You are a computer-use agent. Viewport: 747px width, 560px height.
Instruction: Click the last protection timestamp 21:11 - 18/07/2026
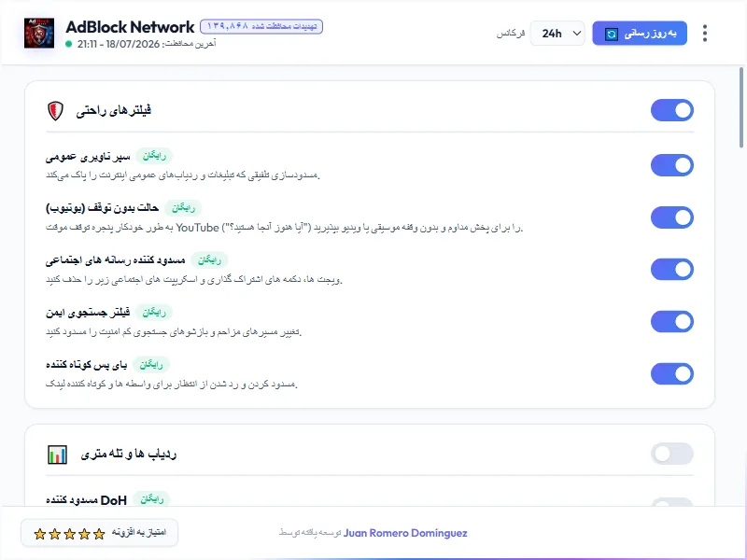[119, 44]
